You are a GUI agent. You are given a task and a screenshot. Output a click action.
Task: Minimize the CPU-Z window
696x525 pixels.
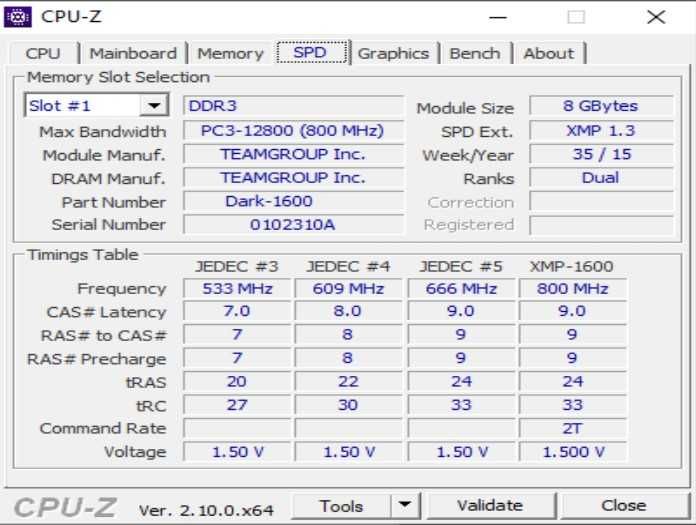click(498, 17)
